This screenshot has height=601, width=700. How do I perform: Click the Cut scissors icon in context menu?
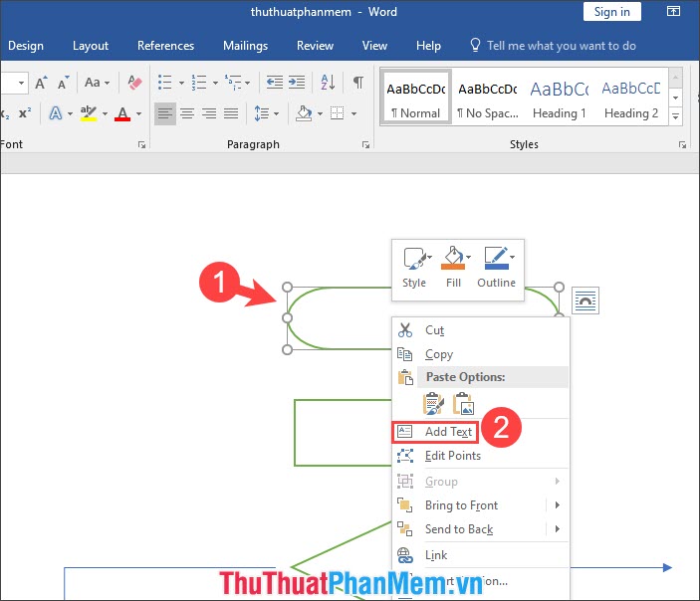point(405,330)
